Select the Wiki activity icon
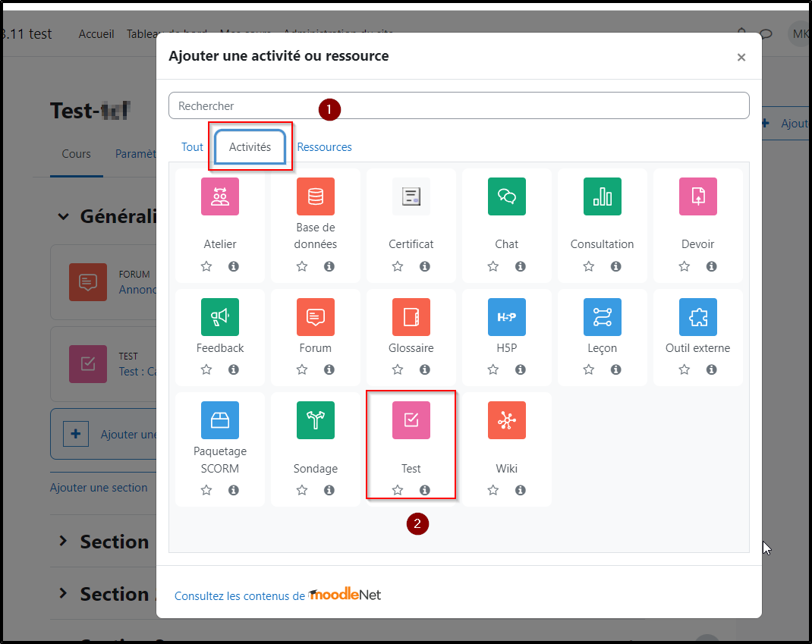Viewport: 812px width, 644px height. coord(507,420)
